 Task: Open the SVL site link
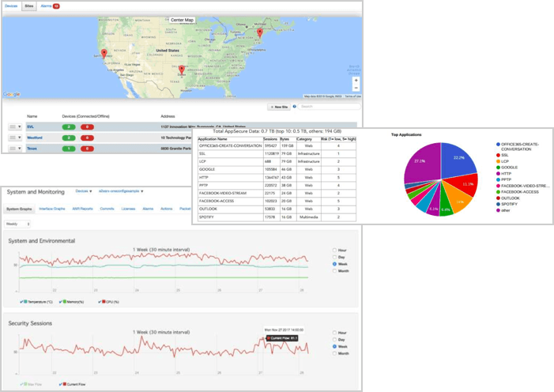click(x=30, y=127)
